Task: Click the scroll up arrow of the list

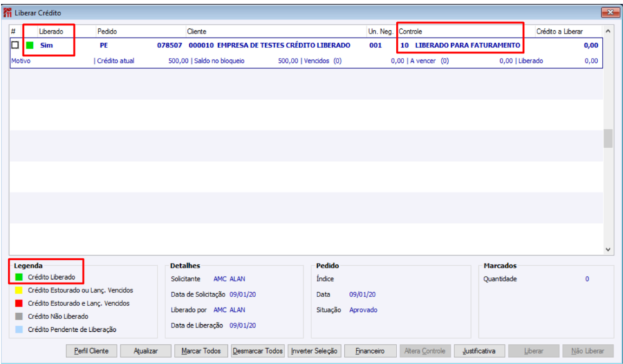Action: pyautogui.click(x=608, y=31)
